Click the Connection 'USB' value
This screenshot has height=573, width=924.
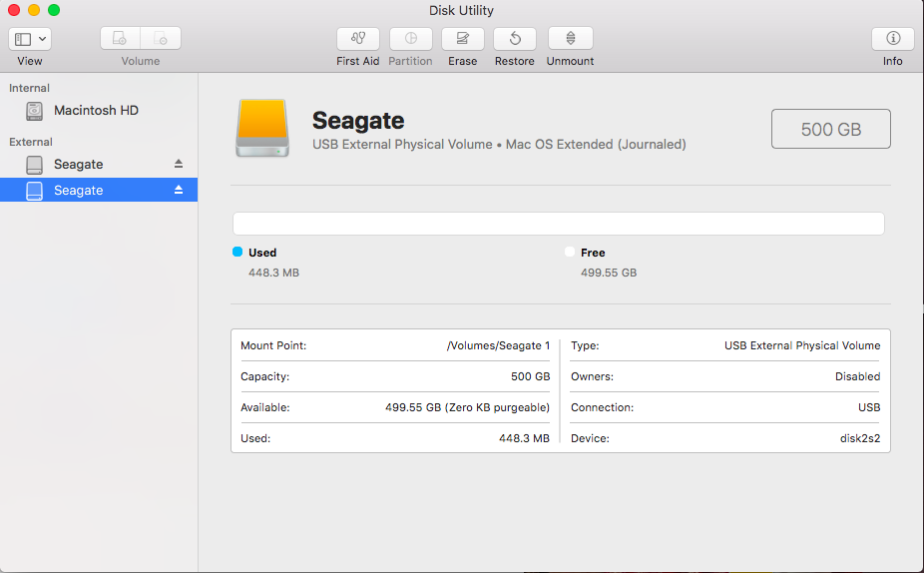[x=869, y=408]
